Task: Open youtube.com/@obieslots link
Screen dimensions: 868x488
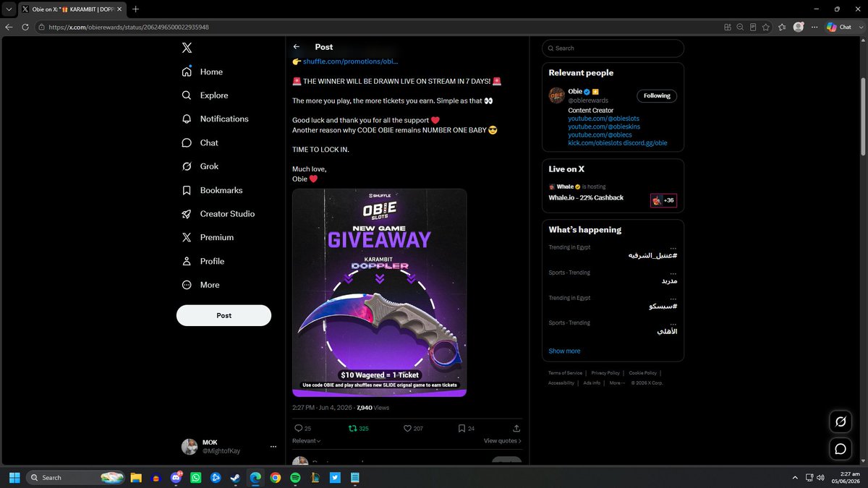Action: tap(603, 119)
